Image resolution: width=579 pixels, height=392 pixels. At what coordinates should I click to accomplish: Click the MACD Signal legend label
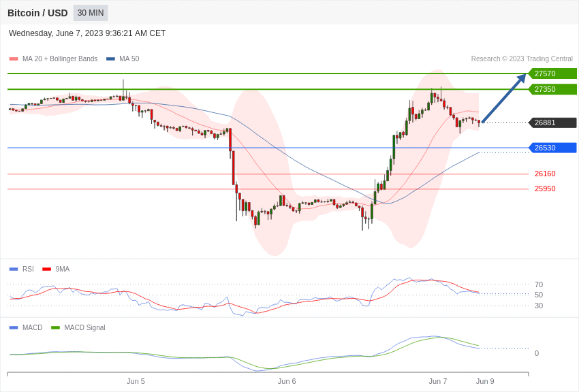pyautogui.click(x=84, y=328)
